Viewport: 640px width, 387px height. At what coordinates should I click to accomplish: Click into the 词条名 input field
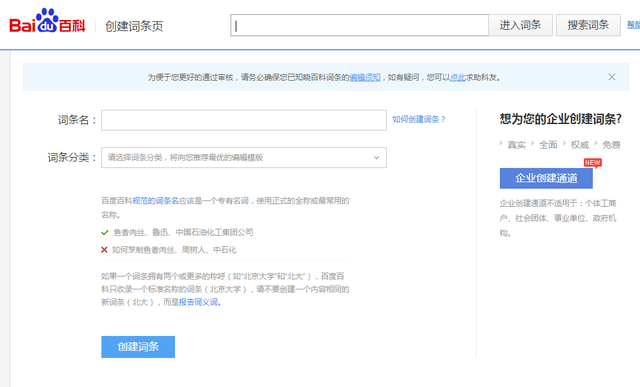click(244, 120)
